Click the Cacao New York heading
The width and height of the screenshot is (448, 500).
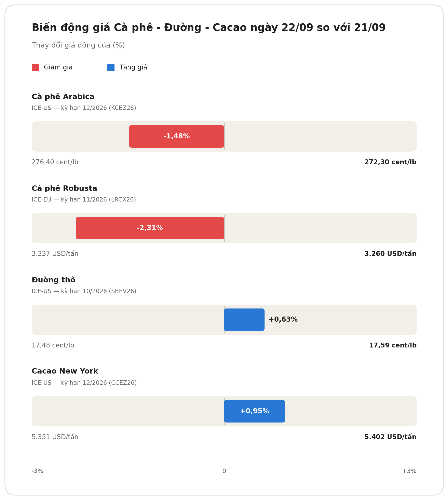65,371
